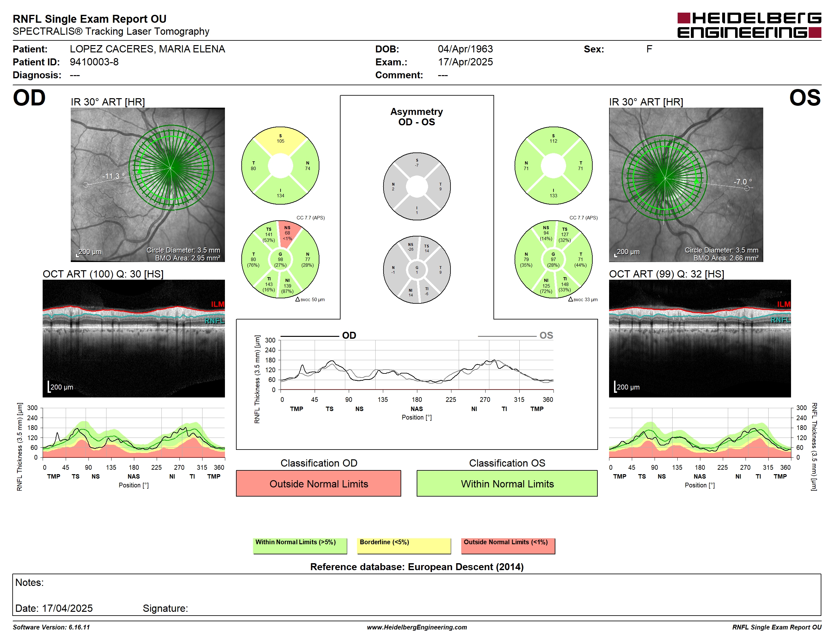Image resolution: width=834 pixels, height=644 pixels.
Task: Click the OS global G 97 center value
Action: [553, 260]
